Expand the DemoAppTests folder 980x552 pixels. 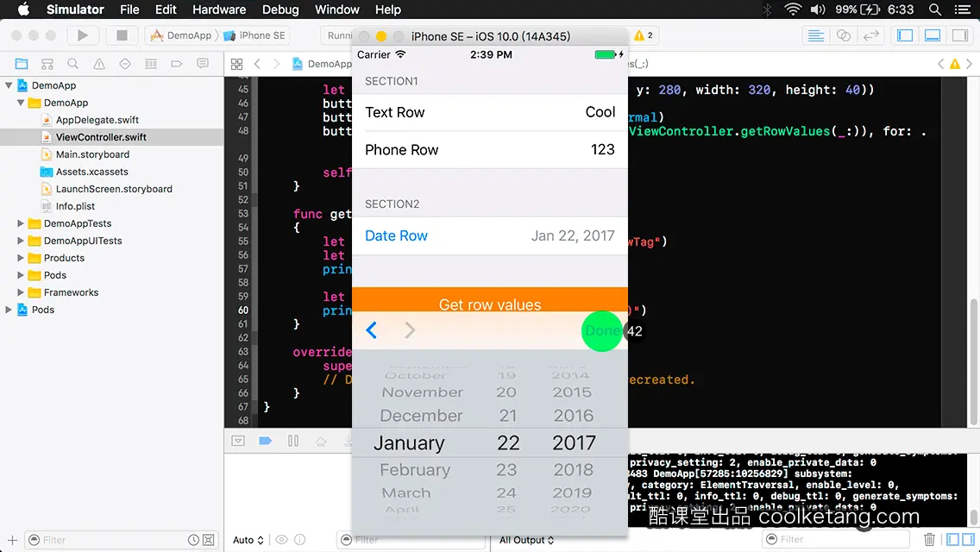[21, 223]
